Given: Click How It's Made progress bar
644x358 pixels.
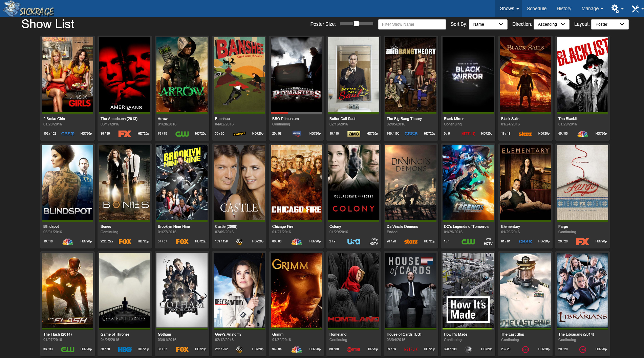Looking at the screenshot, I should coord(468,329).
